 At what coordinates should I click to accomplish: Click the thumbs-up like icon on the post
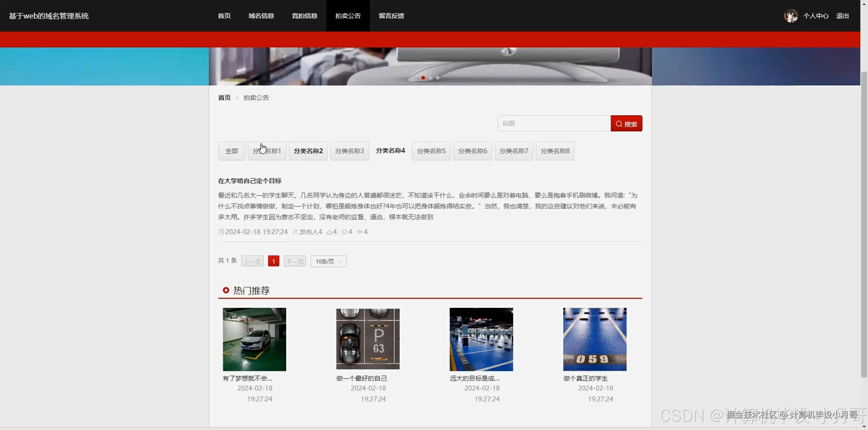tap(329, 232)
